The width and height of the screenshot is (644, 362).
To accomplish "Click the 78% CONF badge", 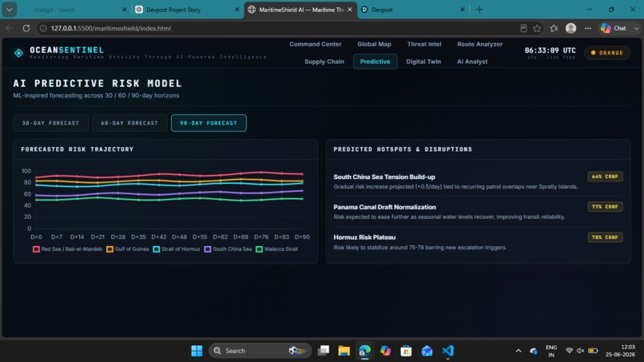I will click(605, 237).
